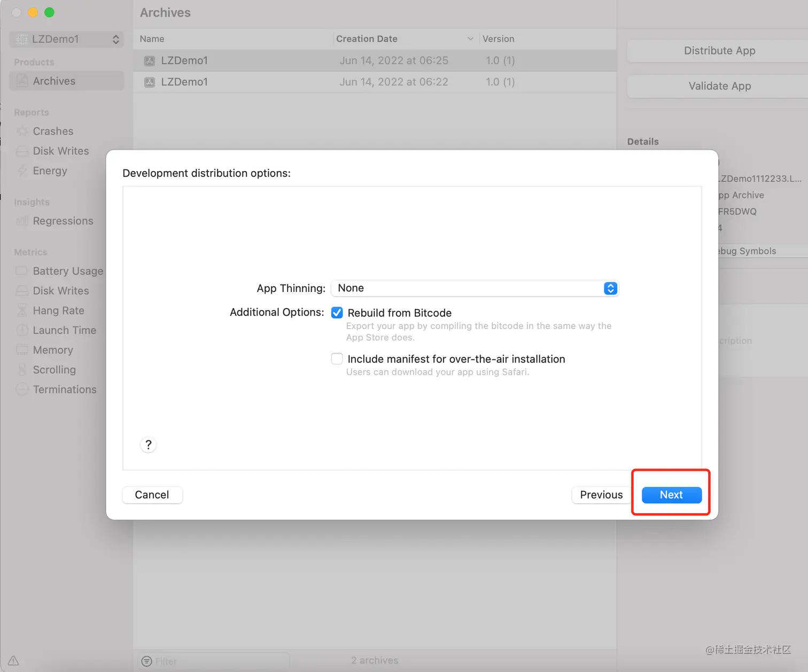Image resolution: width=808 pixels, height=672 pixels.
Task: Click the Next button
Action: coord(671,495)
